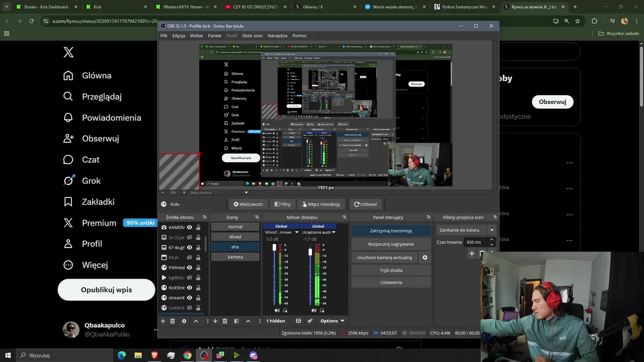Undock the Panel sterujący dock
The width and height of the screenshot is (644, 362).
tap(429, 217)
